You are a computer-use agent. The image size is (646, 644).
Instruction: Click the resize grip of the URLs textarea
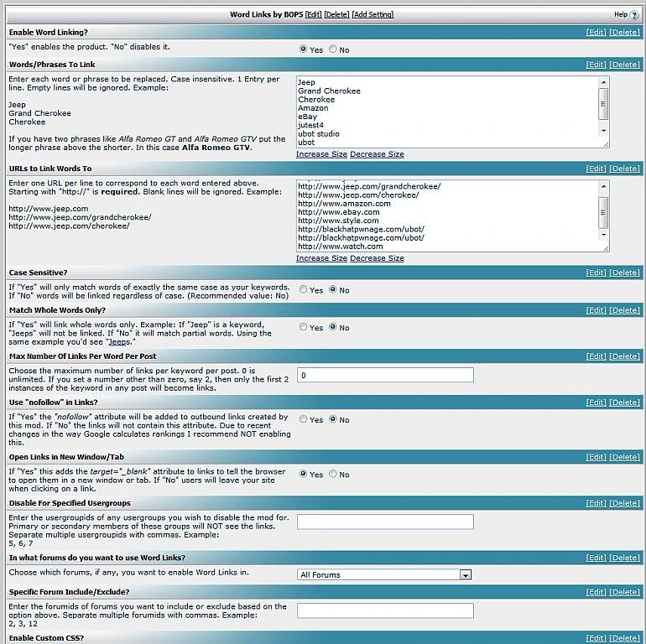pyautogui.click(x=606, y=248)
